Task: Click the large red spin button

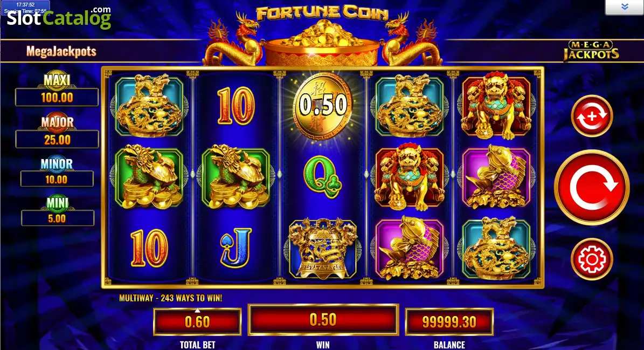Action: click(591, 187)
